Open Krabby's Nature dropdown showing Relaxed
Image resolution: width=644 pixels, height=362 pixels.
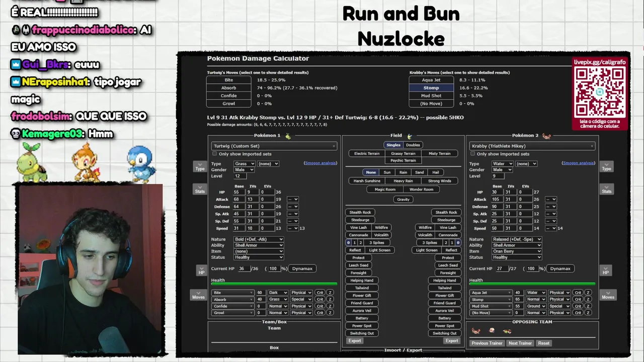point(517,239)
